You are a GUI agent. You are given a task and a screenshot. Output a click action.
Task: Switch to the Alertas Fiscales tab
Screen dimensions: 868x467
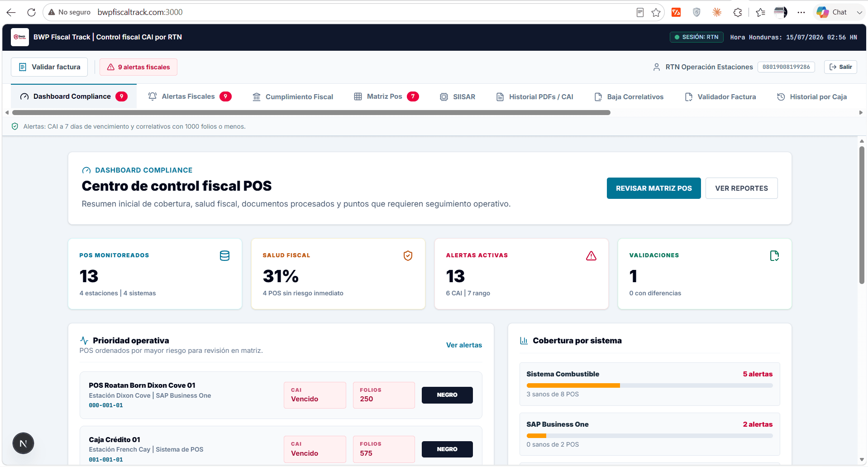190,96
